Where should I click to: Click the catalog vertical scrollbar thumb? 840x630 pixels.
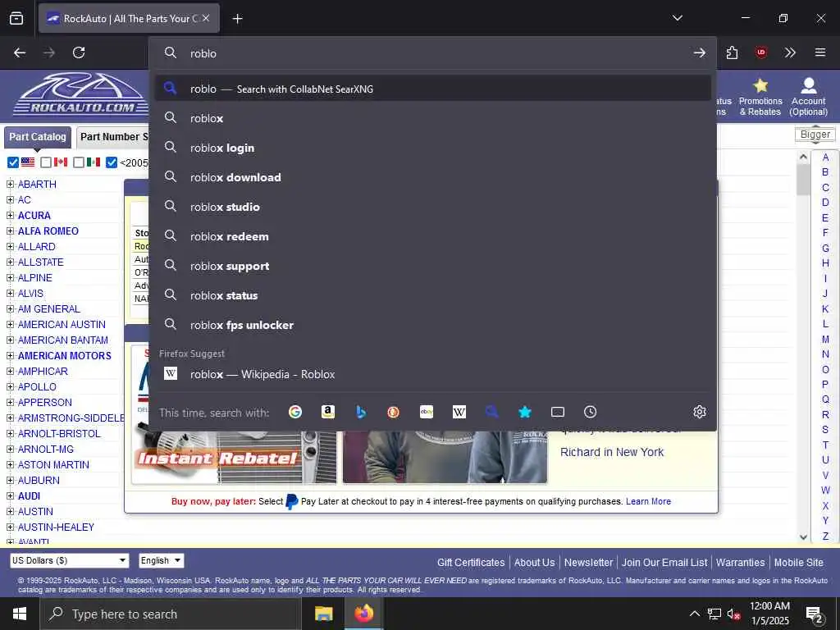803,180
